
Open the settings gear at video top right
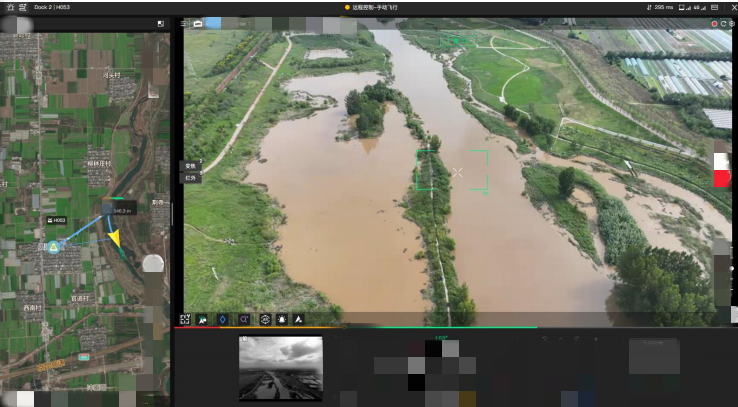click(x=732, y=23)
